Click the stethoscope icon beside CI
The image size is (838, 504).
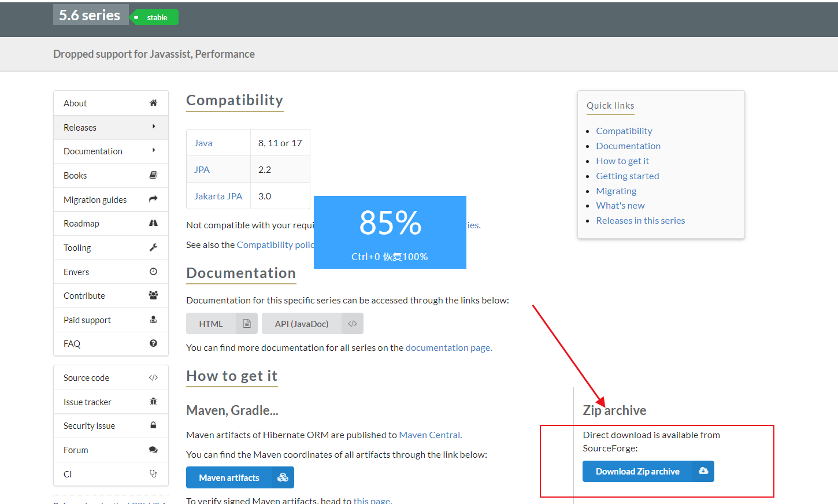[x=153, y=474]
